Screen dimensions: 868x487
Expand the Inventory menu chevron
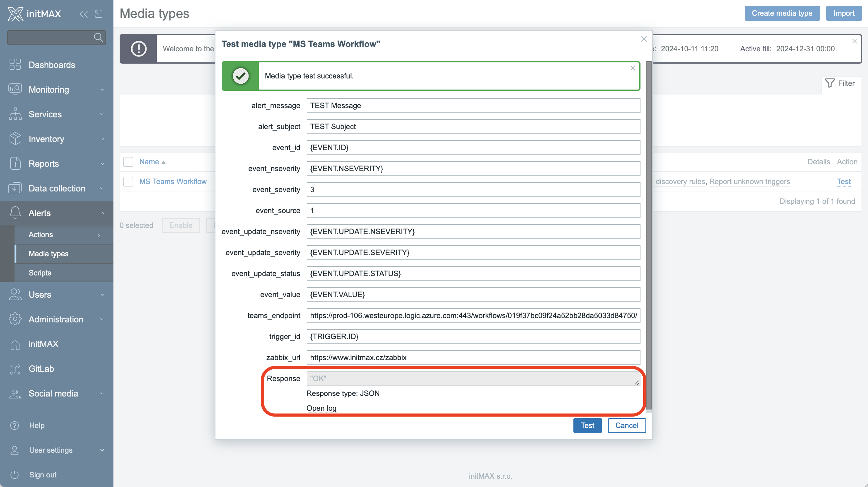click(102, 139)
